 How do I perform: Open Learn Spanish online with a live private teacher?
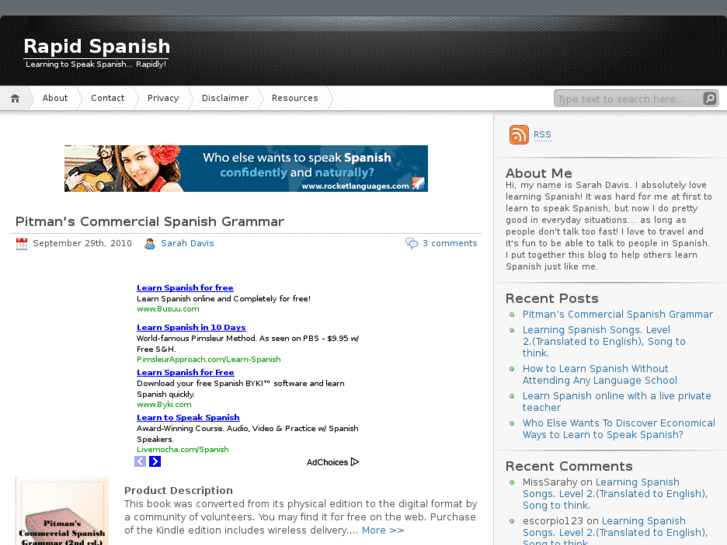point(617,402)
